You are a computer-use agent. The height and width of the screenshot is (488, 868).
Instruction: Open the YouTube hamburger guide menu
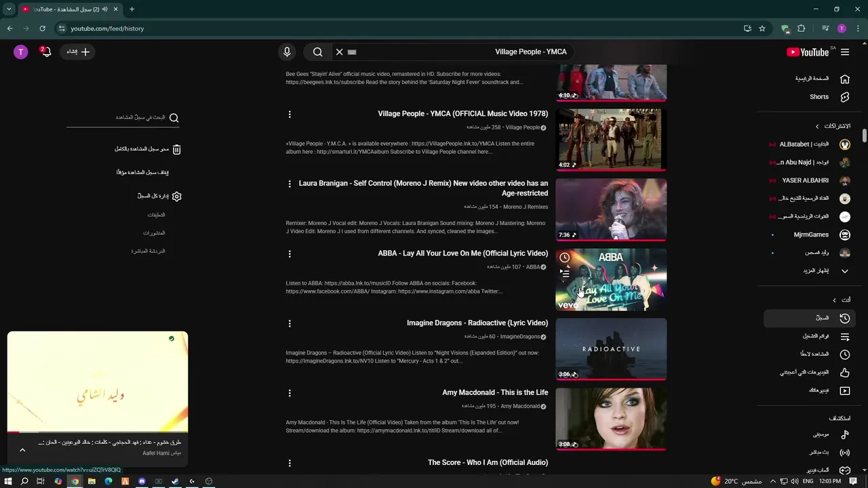coord(845,52)
